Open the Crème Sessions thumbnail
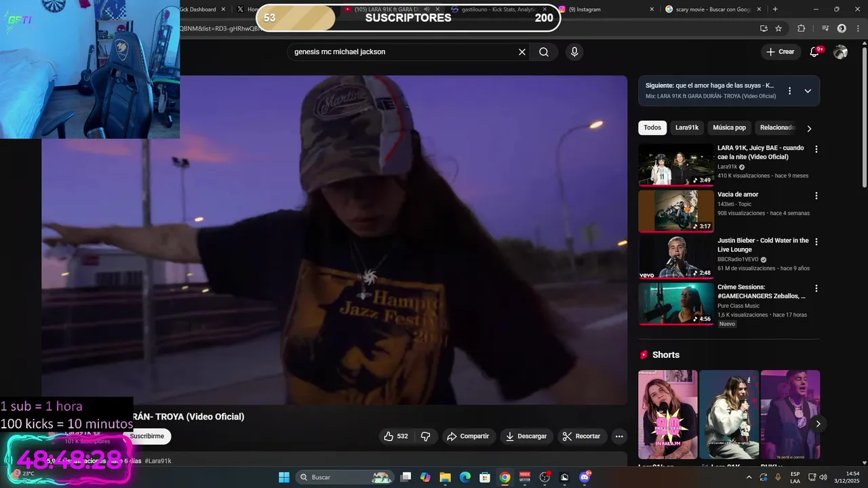This screenshot has width=868, height=488. click(676, 304)
